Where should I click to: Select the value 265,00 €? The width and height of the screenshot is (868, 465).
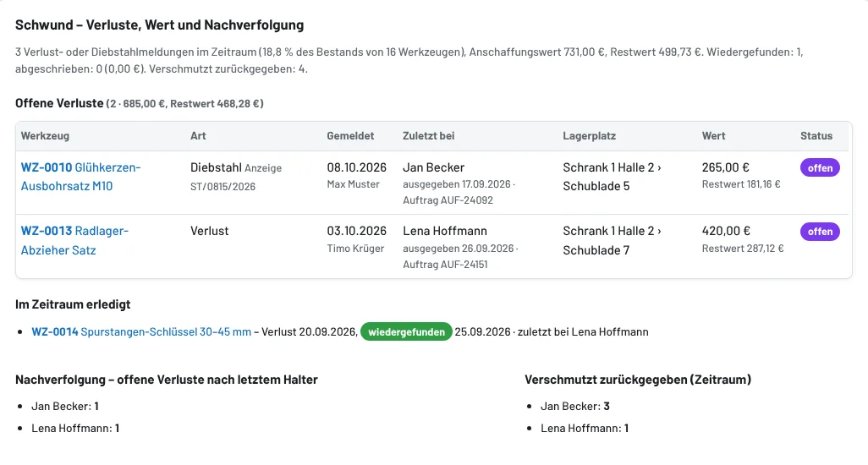point(725,167)
